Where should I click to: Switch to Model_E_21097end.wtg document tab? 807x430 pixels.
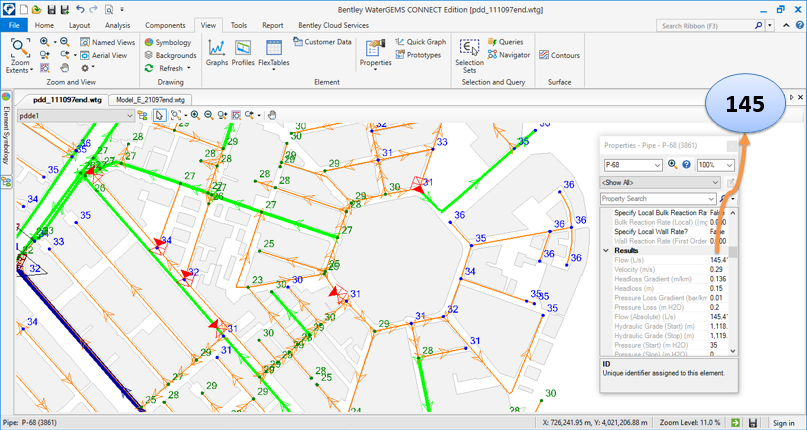click(150, 99)
